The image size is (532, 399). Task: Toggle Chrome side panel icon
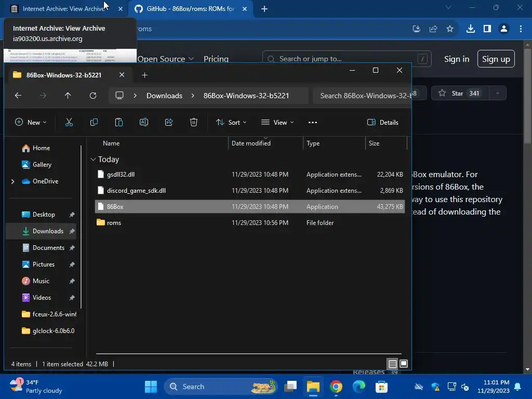click(487, 29)
